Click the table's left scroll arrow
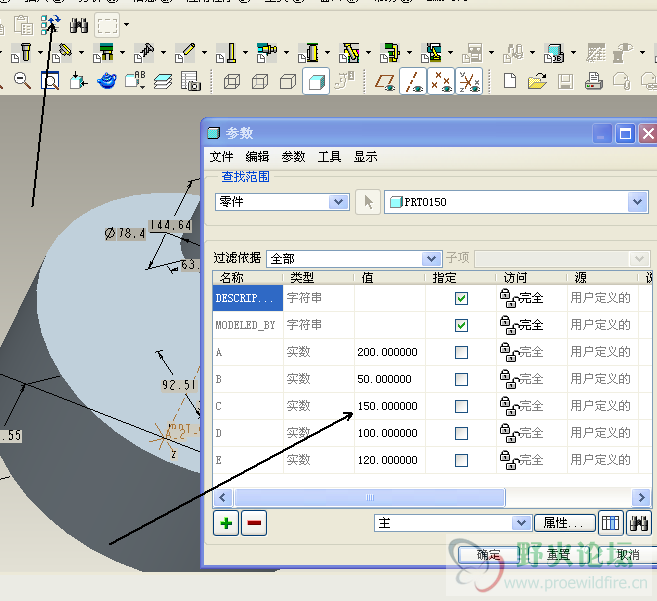The height and width of the screenshot is (601, 657). [222, 497]
